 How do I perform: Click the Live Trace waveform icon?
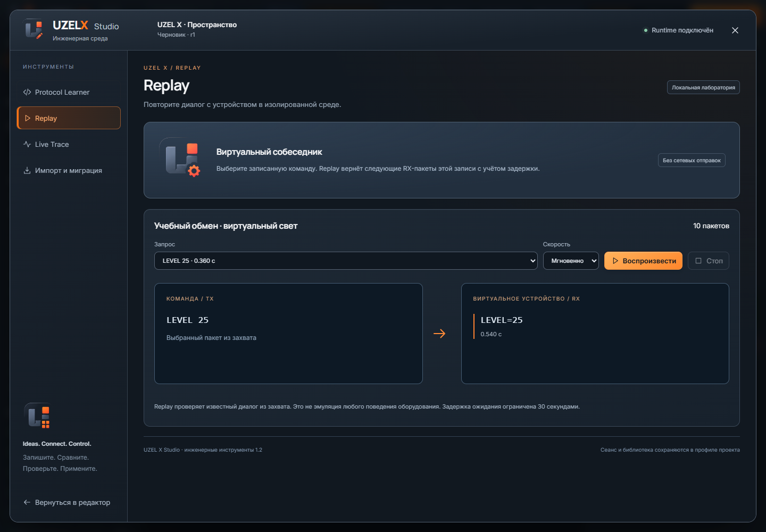click(27, 144)
